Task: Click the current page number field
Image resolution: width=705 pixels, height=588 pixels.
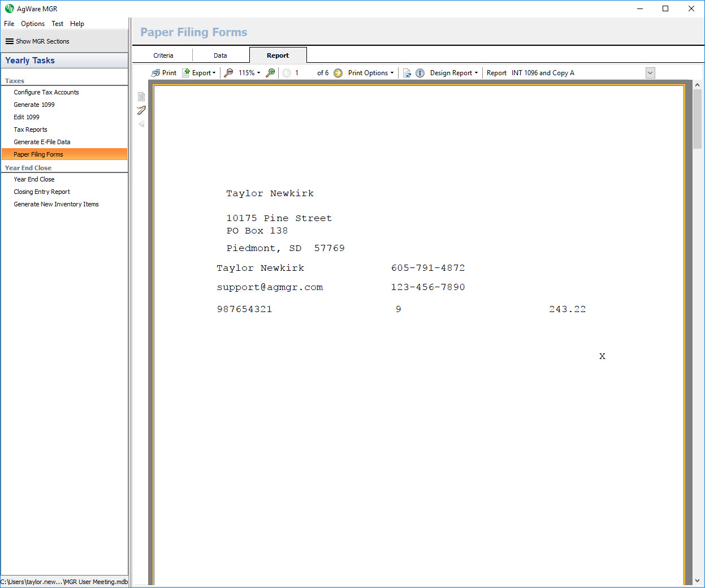Action: pos(302,73)
